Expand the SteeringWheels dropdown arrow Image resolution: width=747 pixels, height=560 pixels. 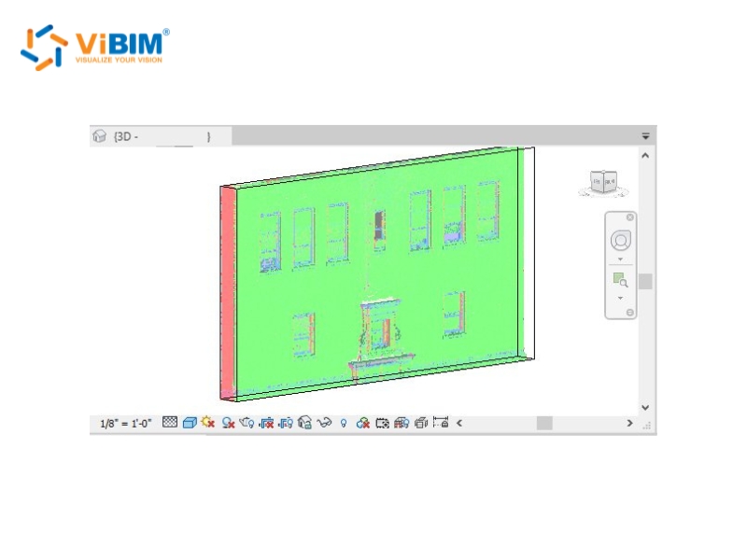620,259
